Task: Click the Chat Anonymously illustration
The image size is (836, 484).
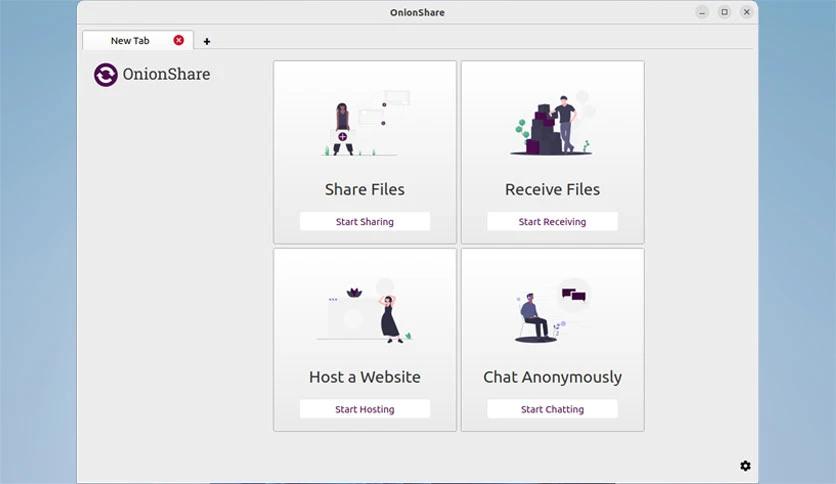Action: point(552,311)
